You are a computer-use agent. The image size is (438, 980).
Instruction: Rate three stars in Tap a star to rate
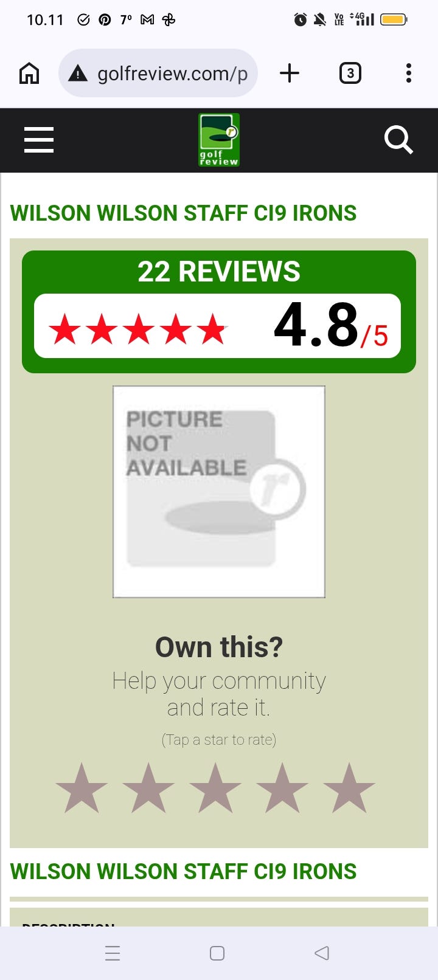pos(215,788)
